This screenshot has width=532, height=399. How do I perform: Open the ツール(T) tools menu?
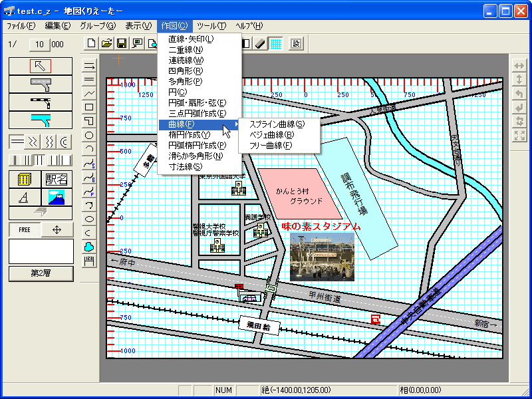click(211, 26)
